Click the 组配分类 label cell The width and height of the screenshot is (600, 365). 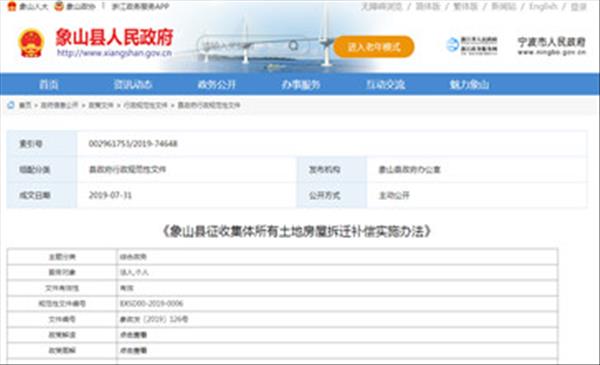(42, 169)
